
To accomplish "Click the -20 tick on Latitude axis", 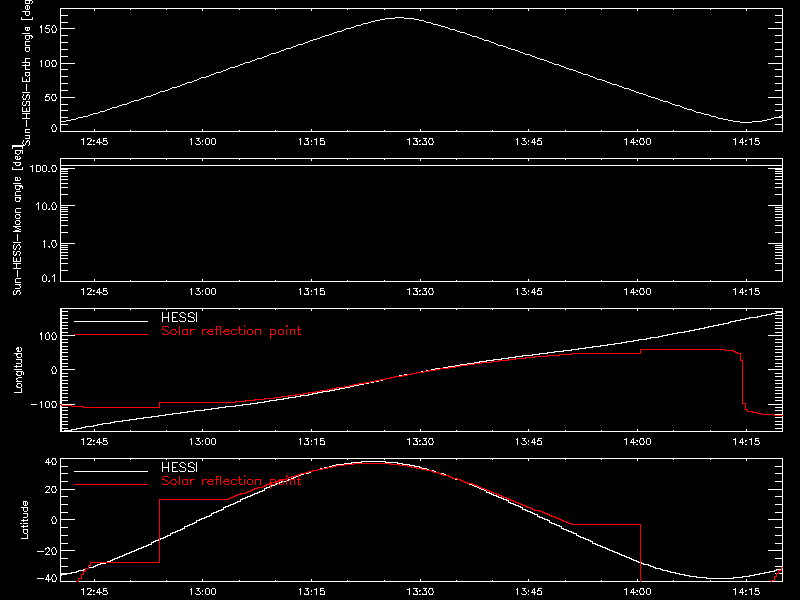I will coord(47,551).
